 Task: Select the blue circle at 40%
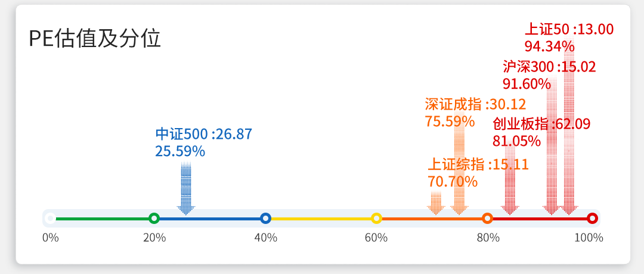tap(265, 218)
